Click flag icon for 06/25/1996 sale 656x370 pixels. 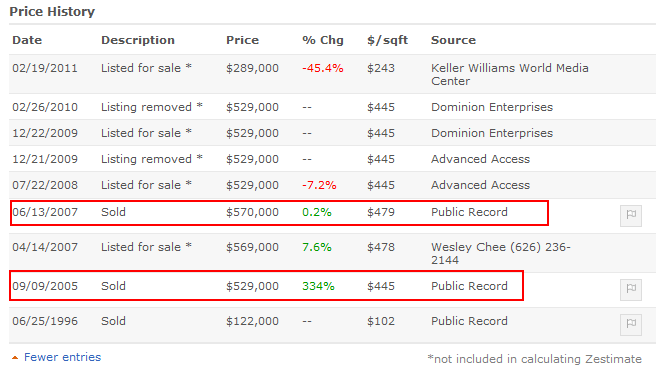tap(631, 324)
